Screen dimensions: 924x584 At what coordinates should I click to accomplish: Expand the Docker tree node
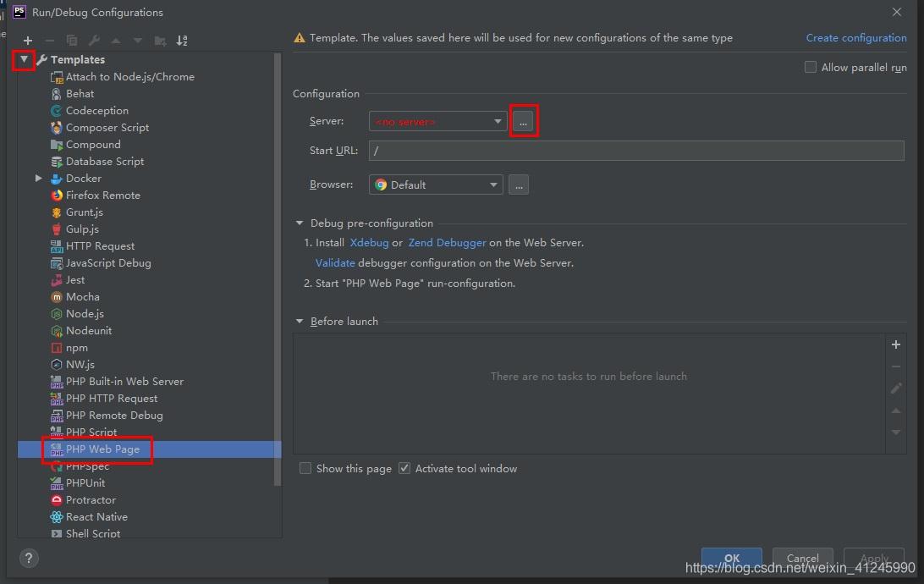tap(39, 179)
